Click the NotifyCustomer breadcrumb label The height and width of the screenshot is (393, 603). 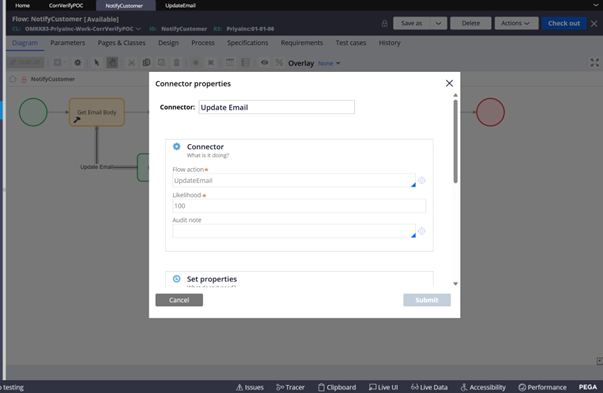click(x=53, y=79)
